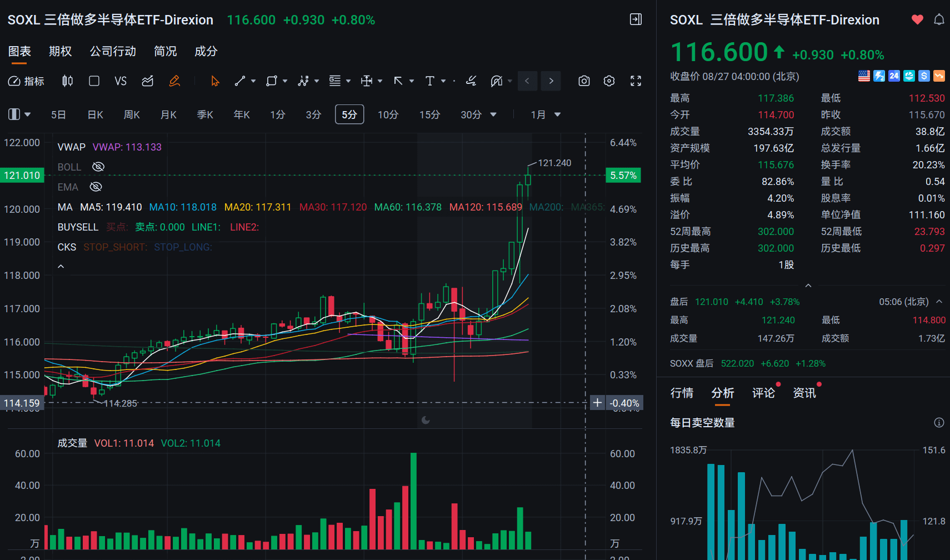The height and width of the screenshot is (560, 950).
Task: Click the previous arrow button in toolbar
Action: click(527, 81)
